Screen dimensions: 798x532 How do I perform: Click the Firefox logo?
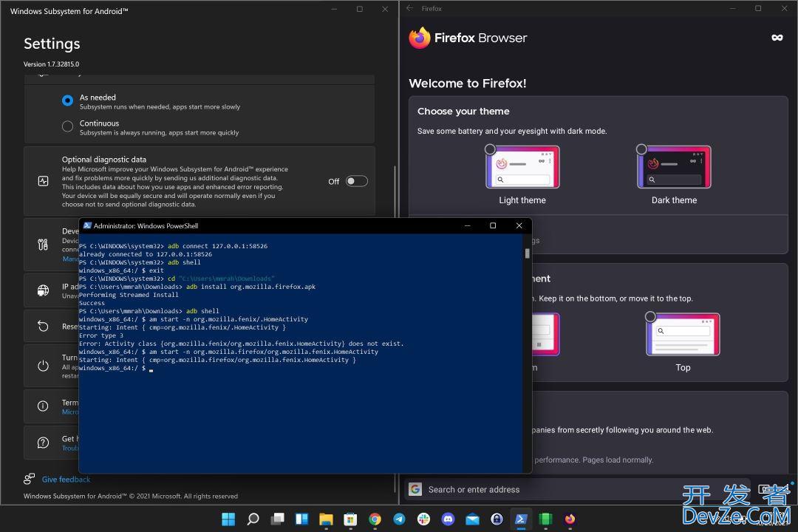[420, 38]
